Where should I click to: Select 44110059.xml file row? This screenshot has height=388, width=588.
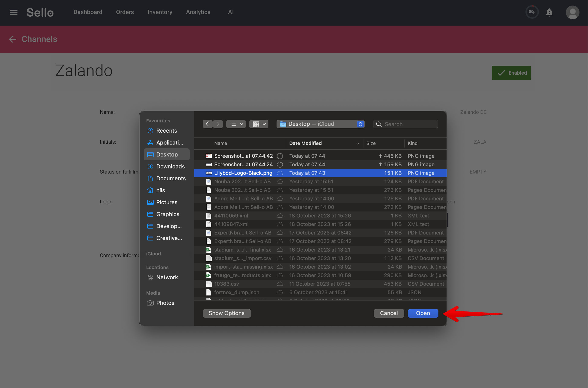(320, 216)
